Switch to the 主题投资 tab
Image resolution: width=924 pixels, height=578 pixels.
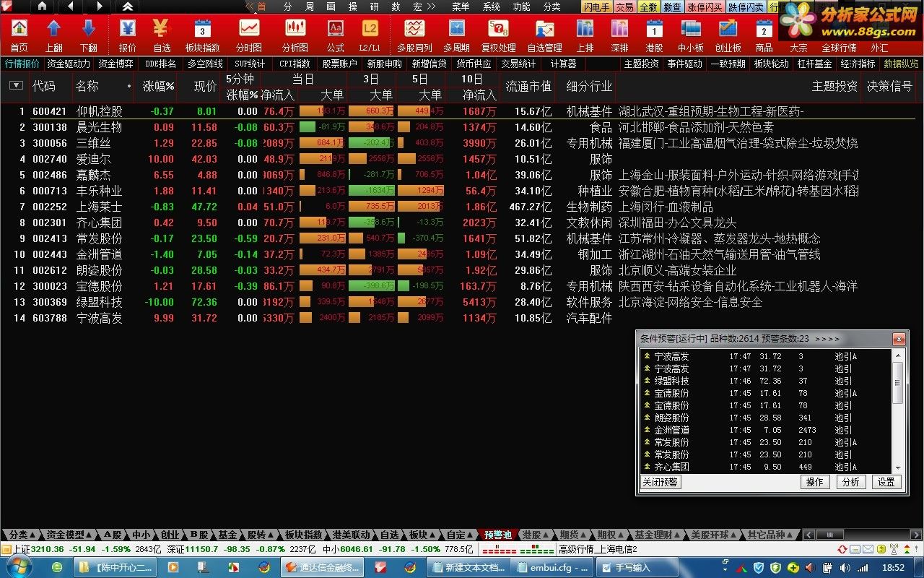point(641,64)
